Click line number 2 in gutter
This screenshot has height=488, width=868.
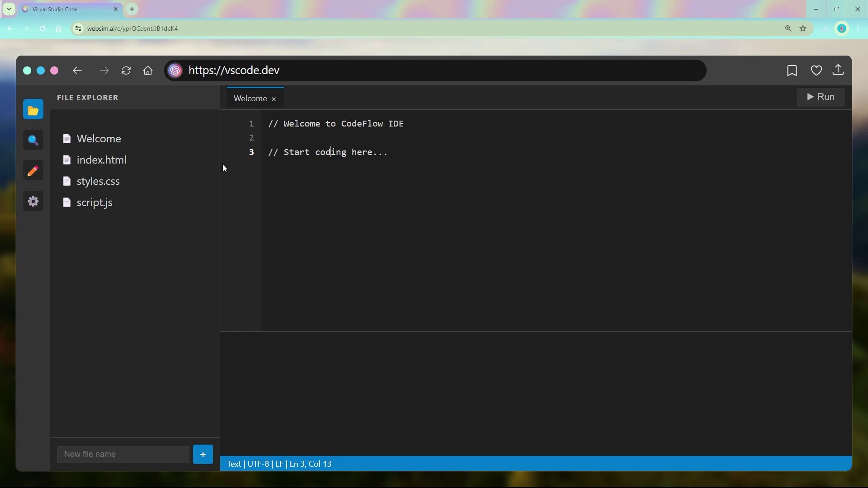click(251, 138)
